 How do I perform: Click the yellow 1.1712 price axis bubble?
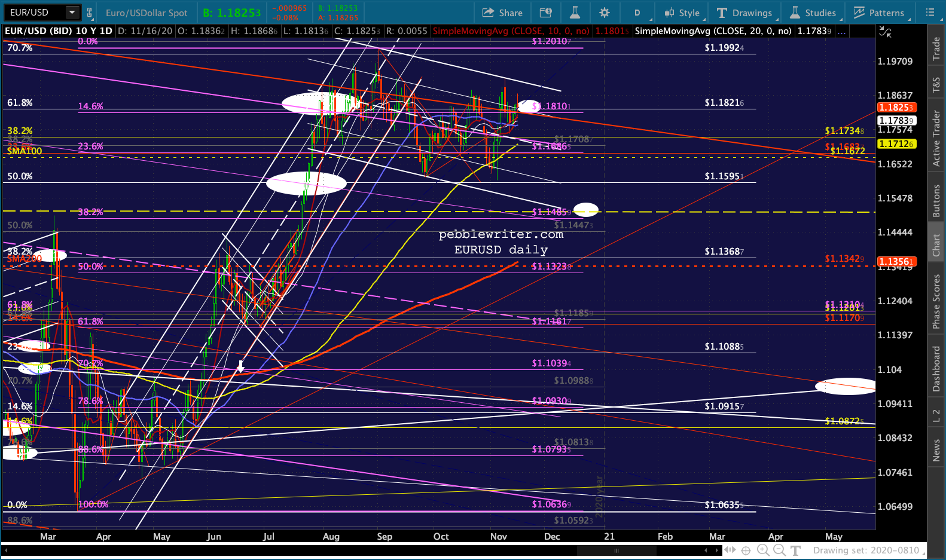point(896,144)
